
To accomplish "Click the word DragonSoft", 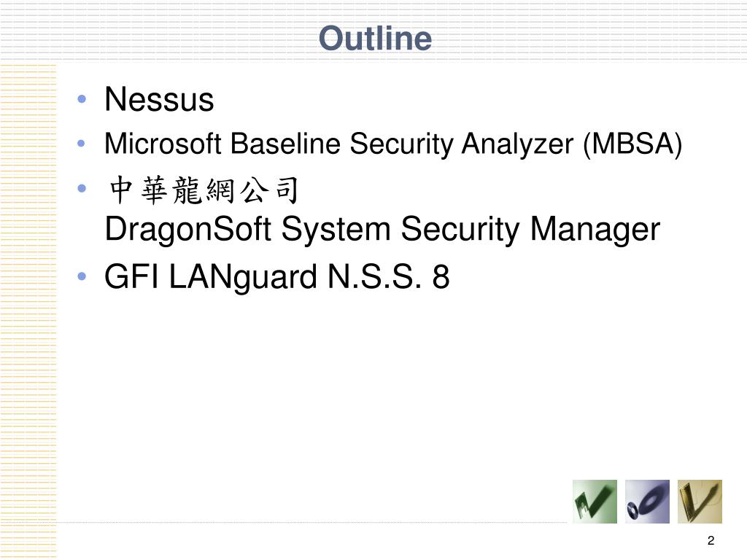I will coord(188,230).
